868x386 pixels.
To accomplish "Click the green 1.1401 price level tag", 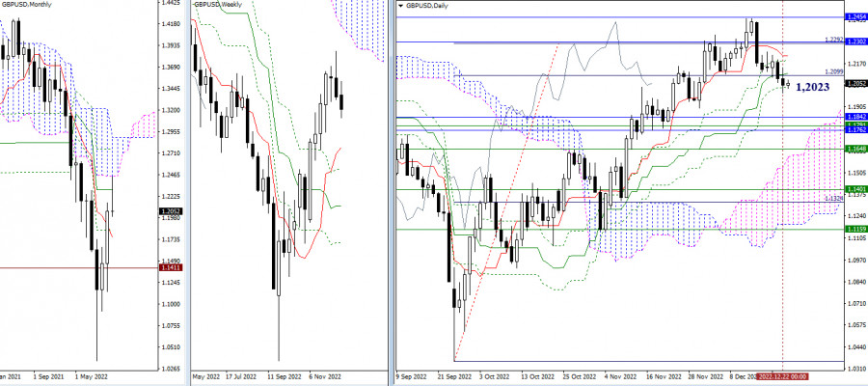I will click(x=854, y=189).
